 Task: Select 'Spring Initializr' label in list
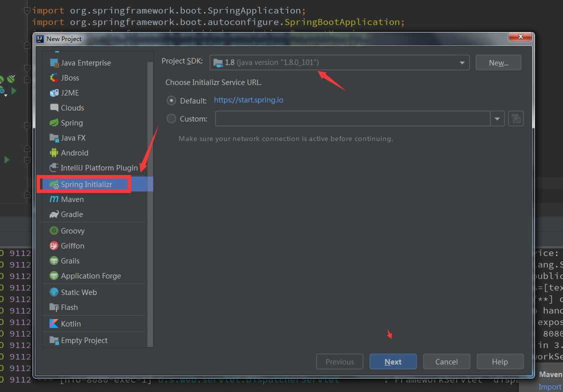click(86, 184)
